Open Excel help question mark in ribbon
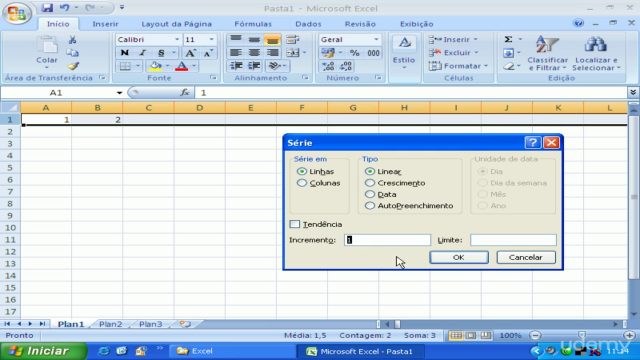The image size is (640, 360). tap(578, 23)
